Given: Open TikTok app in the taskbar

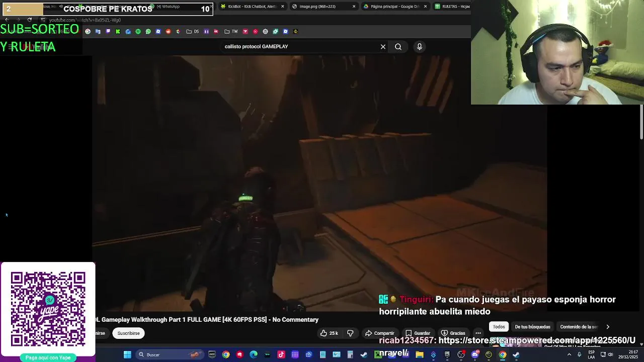Looking at the screenshot, I should pos(281,354).
